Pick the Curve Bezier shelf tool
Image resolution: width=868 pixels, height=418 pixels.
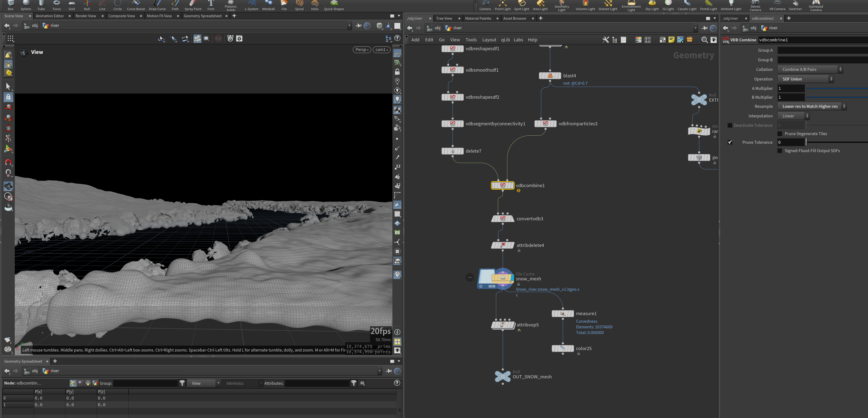coord(136,6)
